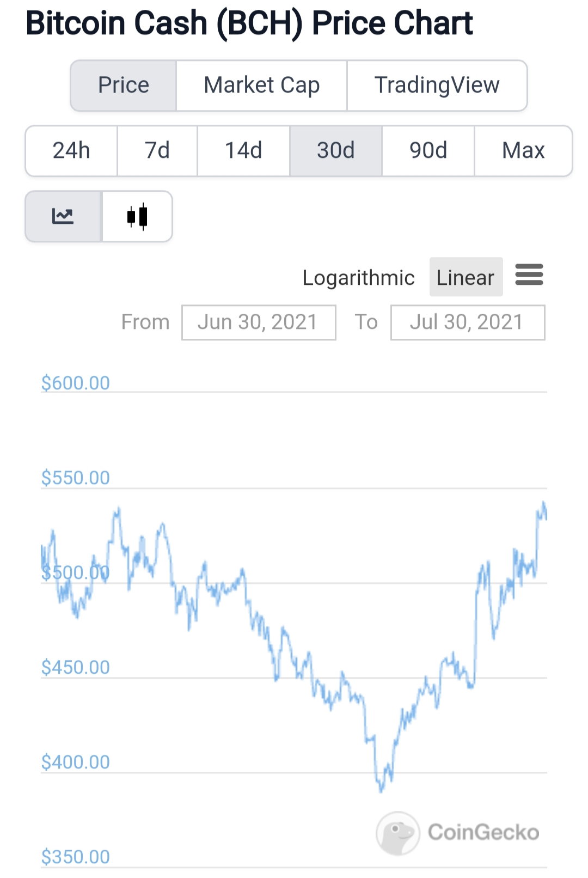This screenshot has width=588, height=878.
Task: Click the $550.00 axis label
Action: pos(76,478)
